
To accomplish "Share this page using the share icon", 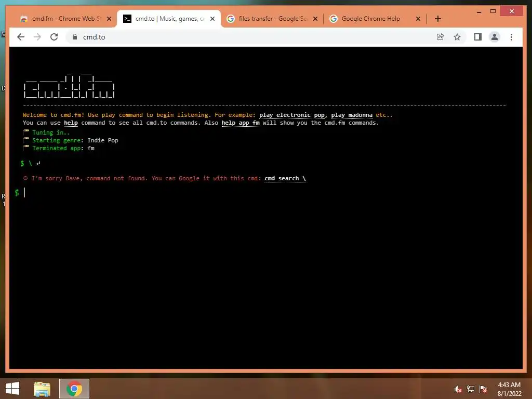I will click(x=441, y=37).
